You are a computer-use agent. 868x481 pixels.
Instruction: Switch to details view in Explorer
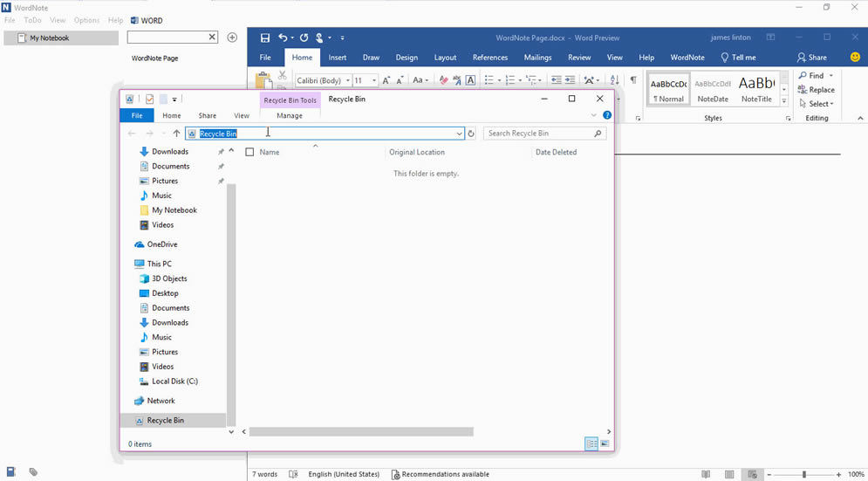click(x=591, y=444)
